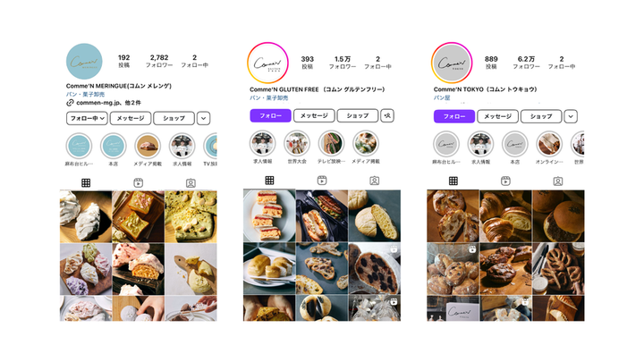Click the purple フォロー button on Comme'N TOKYO
Viewport: 644px width, 362px height.
[454, 116]
